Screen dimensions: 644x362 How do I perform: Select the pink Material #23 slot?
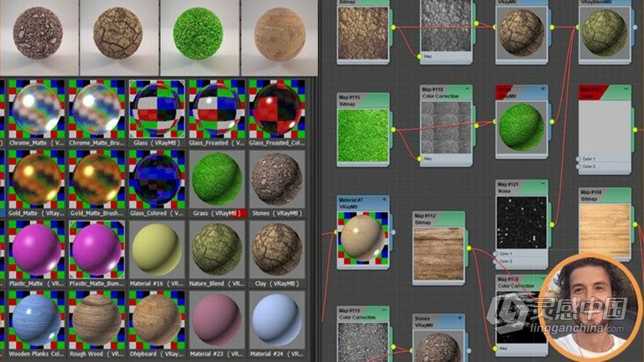pos(217,324)
